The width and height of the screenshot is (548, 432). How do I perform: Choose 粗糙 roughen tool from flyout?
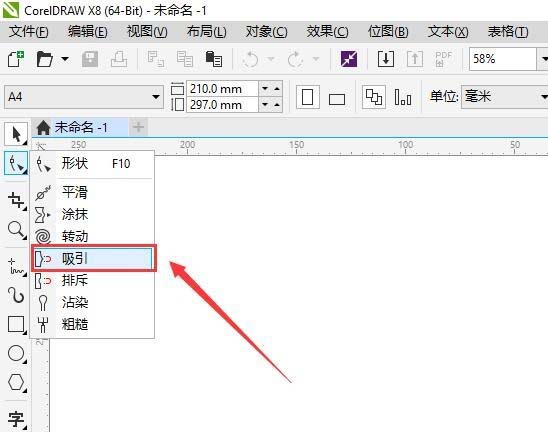coord(92,324)
